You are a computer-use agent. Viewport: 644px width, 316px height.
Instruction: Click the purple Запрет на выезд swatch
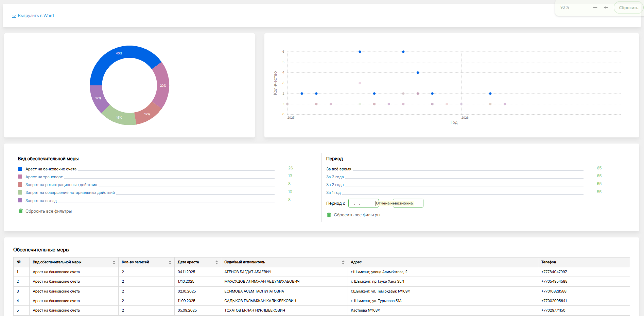click(20, 200)
